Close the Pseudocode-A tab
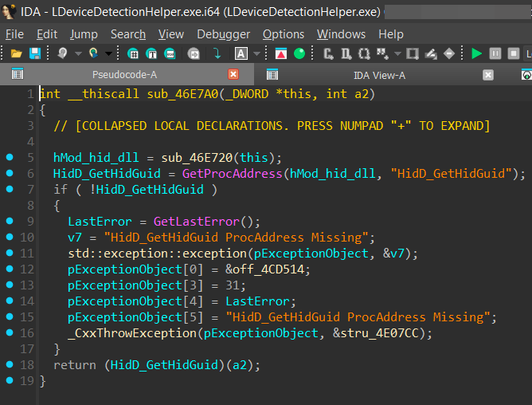This screenshot has height=405, width=532. tap(233, 74)
